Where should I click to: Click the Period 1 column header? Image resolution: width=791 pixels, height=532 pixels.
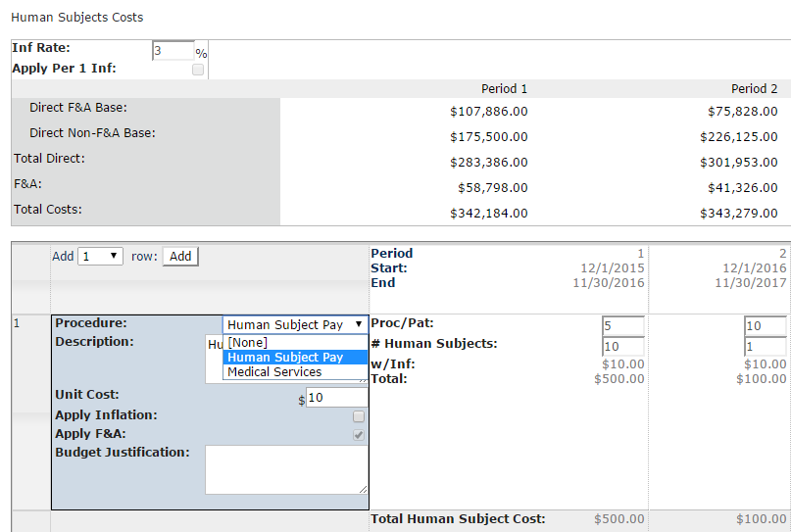504,89
